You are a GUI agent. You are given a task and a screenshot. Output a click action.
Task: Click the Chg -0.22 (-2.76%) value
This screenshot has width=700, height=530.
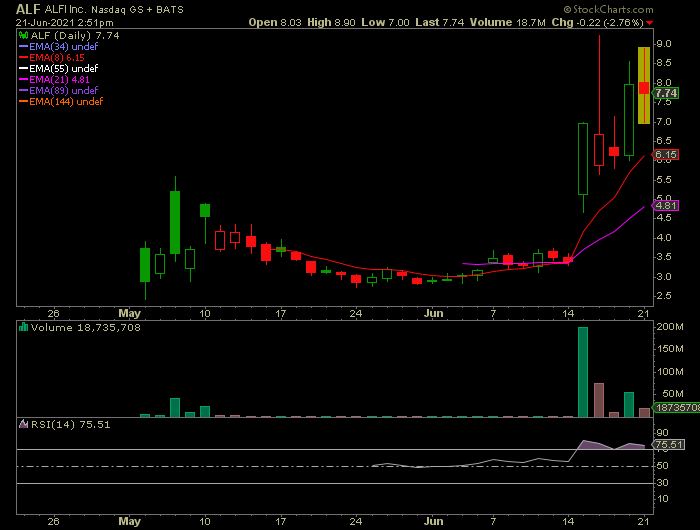click(x=597, y=22)
